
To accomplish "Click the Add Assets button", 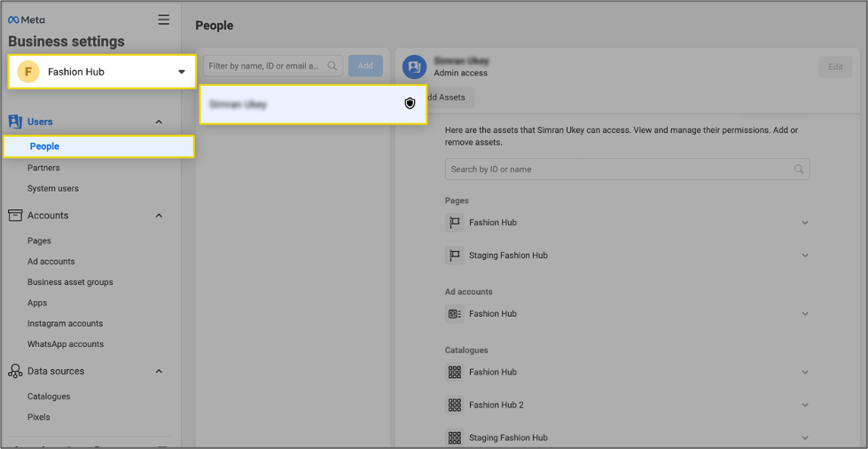I will pyautogui.click(x=447, y=98).
